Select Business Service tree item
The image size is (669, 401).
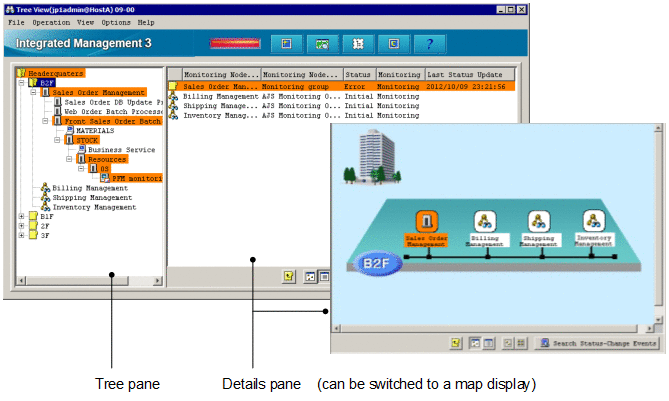[122, 150]
